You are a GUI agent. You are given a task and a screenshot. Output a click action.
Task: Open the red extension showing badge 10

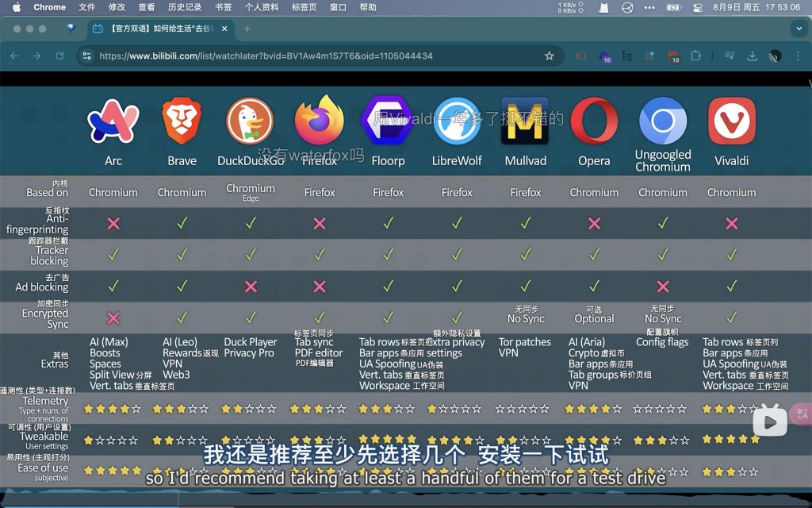point(673,56)
